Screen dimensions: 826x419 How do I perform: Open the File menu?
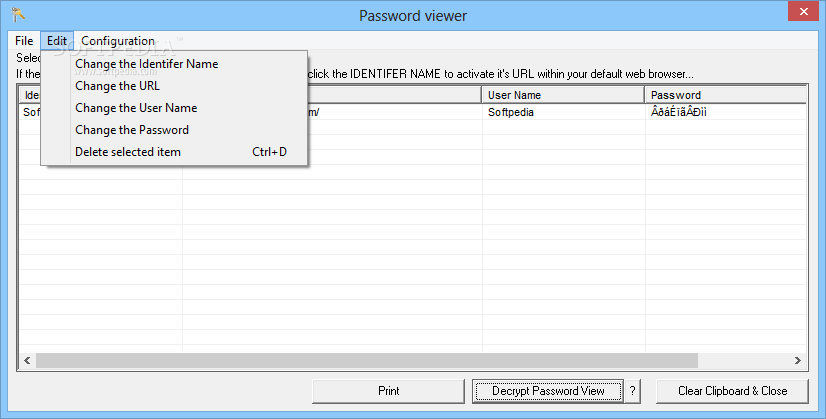point(24,41)
